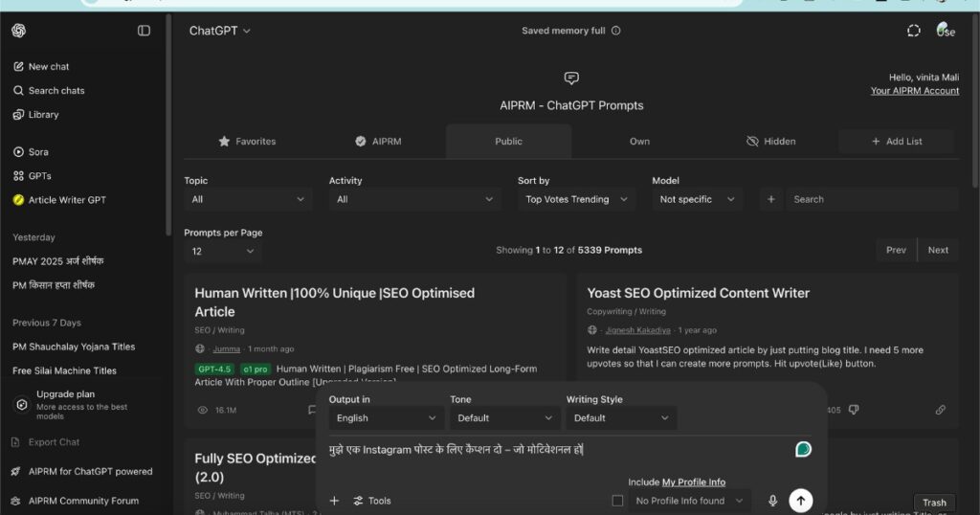
Task: Open 'Output in' English dropdown
Action: [387, 418]
